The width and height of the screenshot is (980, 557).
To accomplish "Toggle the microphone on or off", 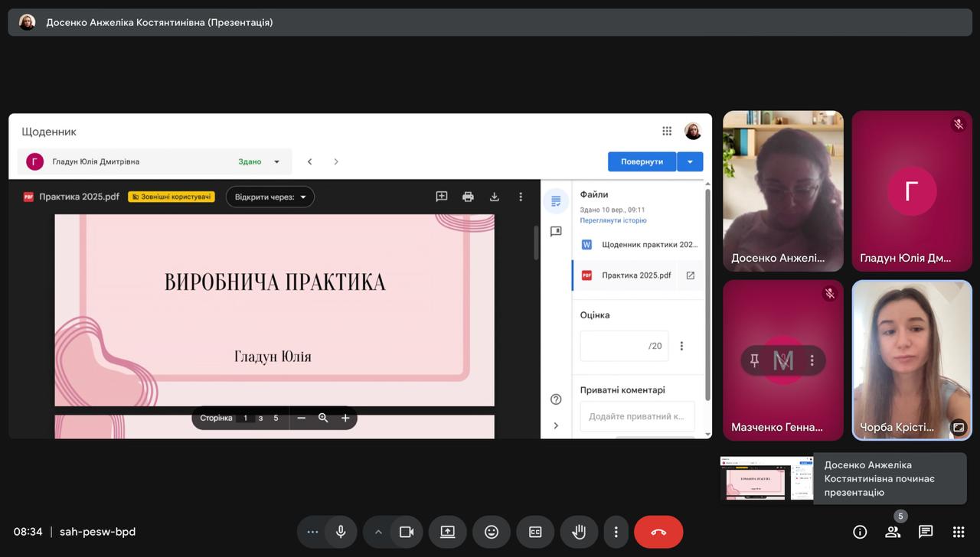I will 341,532.
